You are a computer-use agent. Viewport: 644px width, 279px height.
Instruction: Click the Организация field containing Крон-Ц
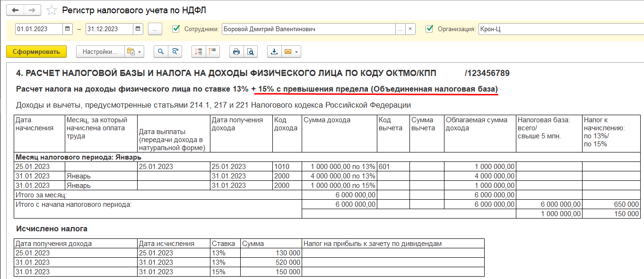[x=561, y=29]
